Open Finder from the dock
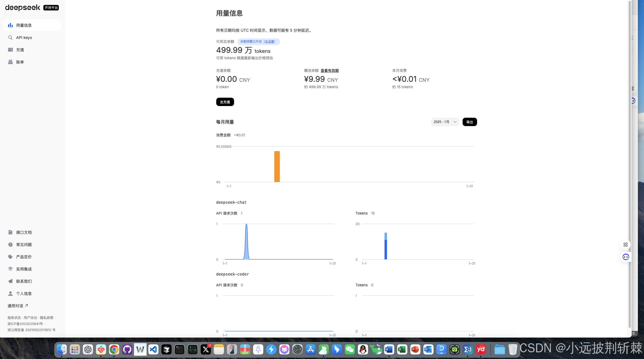 pos(62,350)
